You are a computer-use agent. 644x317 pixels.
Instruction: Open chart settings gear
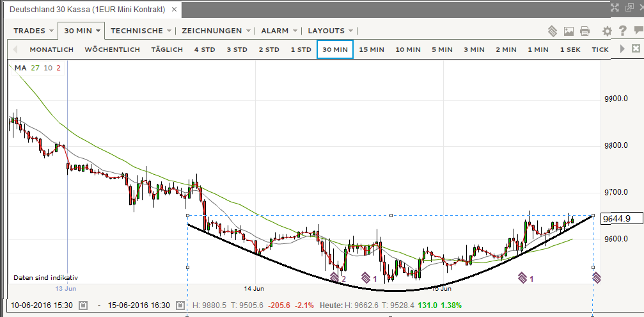[607, 31]
